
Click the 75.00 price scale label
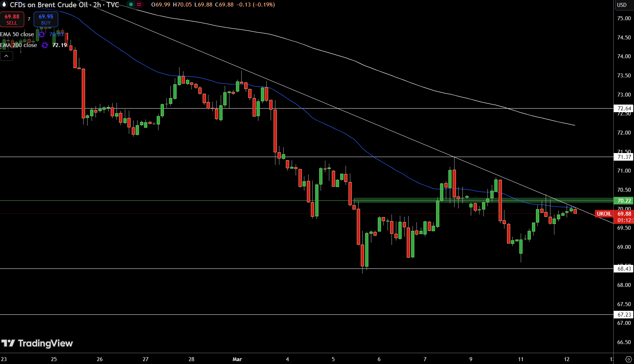pyautogui.click(x=624, y=18)
